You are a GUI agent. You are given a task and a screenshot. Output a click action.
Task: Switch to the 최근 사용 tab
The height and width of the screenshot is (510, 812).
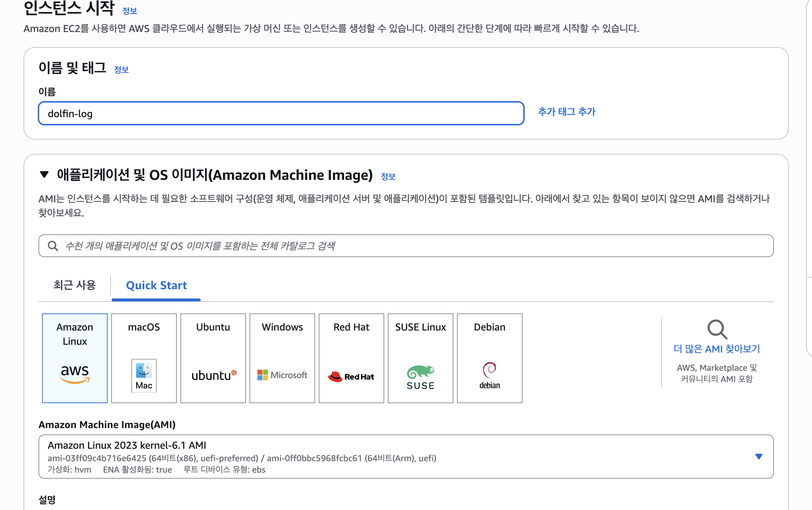74,285
